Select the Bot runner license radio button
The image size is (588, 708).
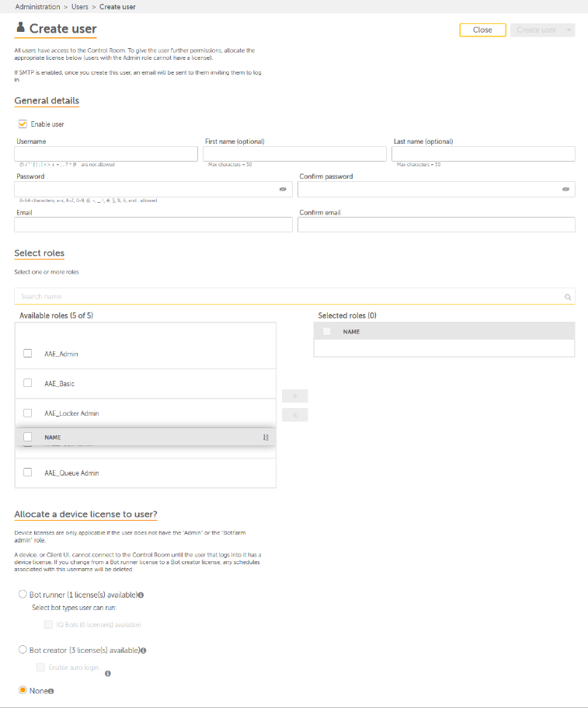(x=23, y=595)
